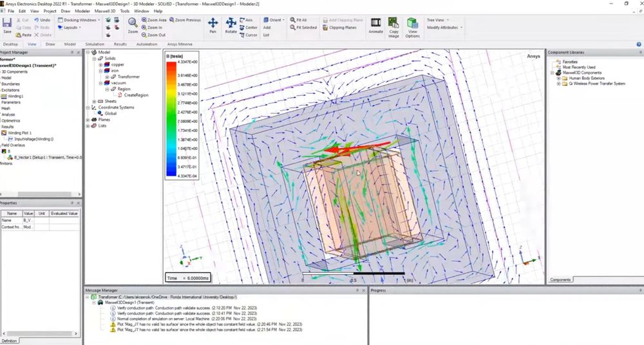Select InputVoltage(Winding1) trace

[33, 139]
